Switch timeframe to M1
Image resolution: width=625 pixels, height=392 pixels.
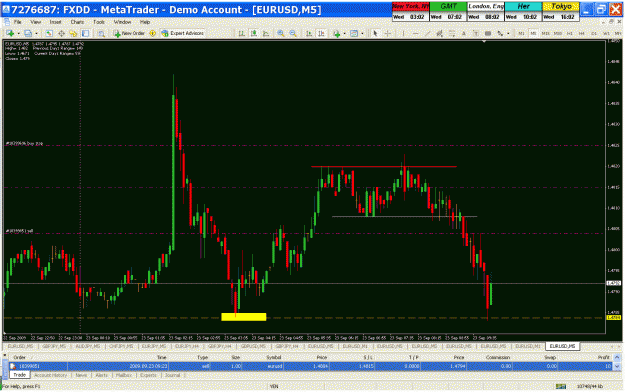tap(521, 33)
